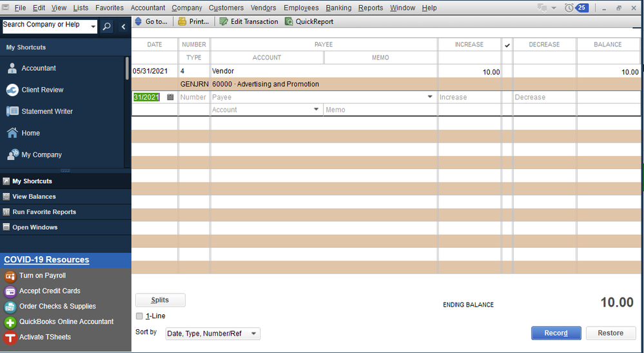This screenshot has width=644, height=353.
Task: Click the Record button
Action: click(x=556, y=333)
